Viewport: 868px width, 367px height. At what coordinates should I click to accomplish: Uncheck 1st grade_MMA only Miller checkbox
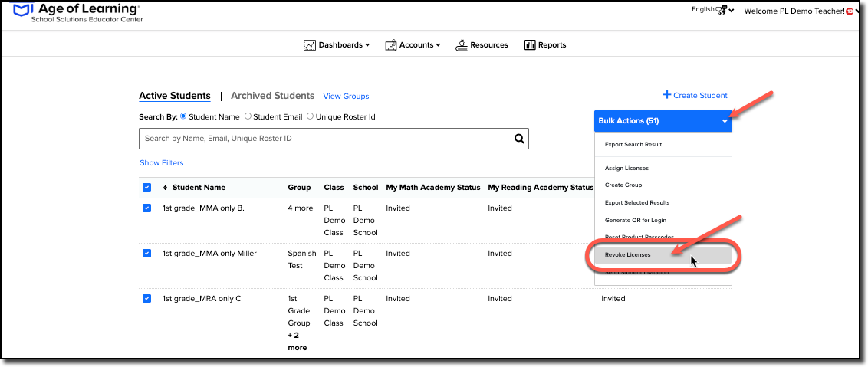point(146,253)
